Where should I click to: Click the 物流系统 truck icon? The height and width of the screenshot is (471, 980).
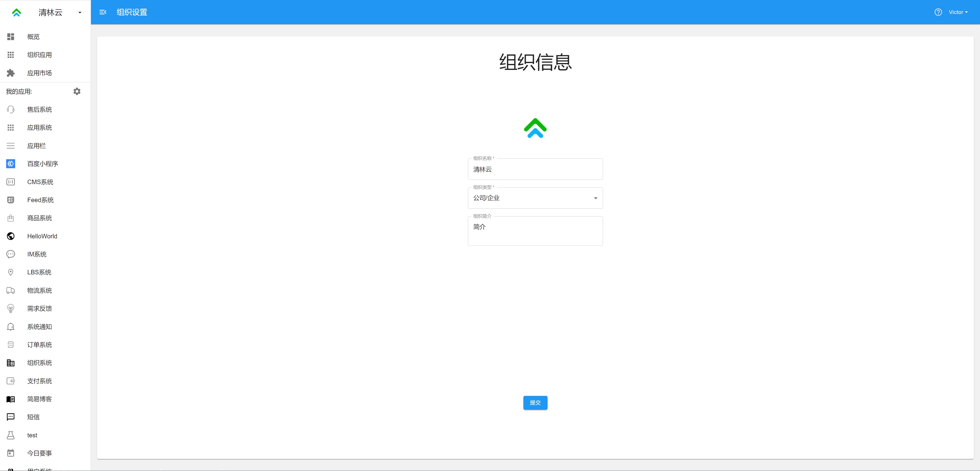coord(11,290)
